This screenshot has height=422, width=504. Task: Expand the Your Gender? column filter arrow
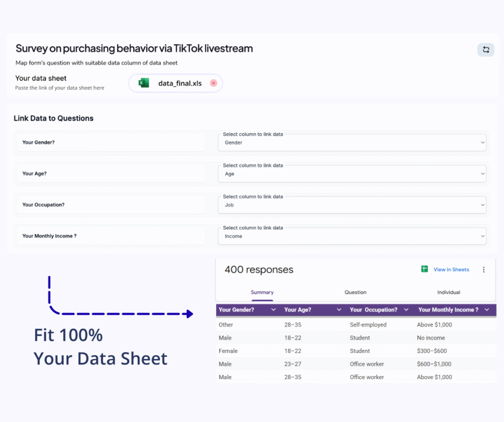click(274, 310)
